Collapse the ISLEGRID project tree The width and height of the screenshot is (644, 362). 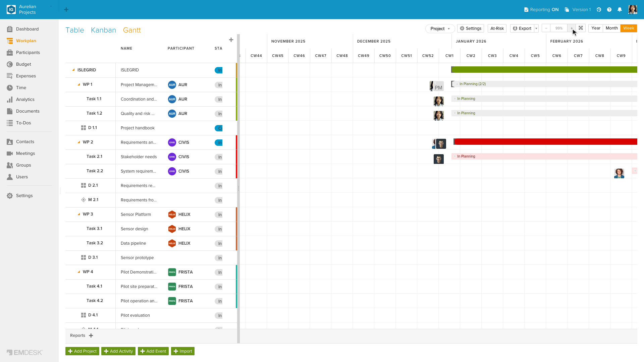(x=73, y=70)
